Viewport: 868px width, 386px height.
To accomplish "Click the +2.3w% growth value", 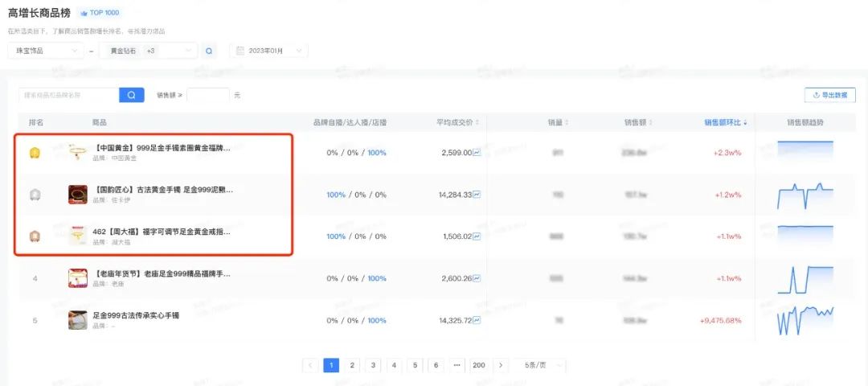I will coord(728,153).
